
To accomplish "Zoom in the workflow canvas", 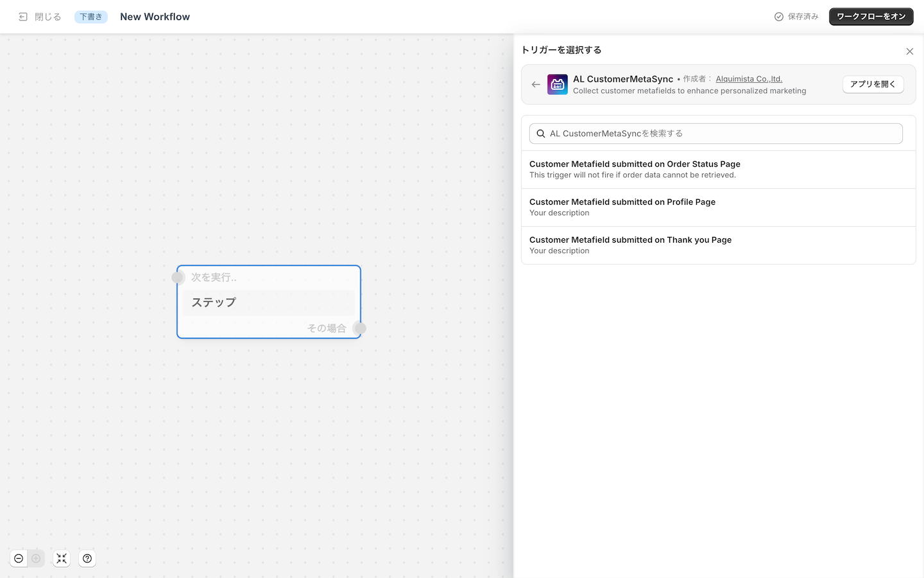I will coord(36,559).
